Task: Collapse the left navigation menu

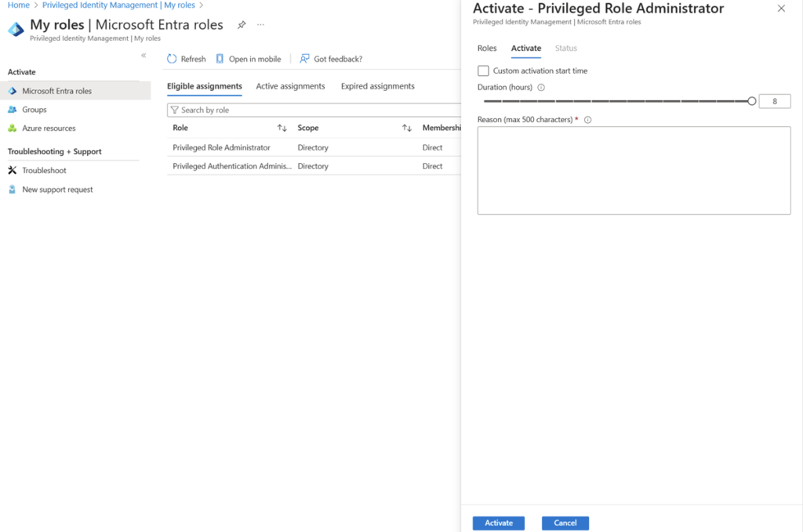Action: [144, 55]
